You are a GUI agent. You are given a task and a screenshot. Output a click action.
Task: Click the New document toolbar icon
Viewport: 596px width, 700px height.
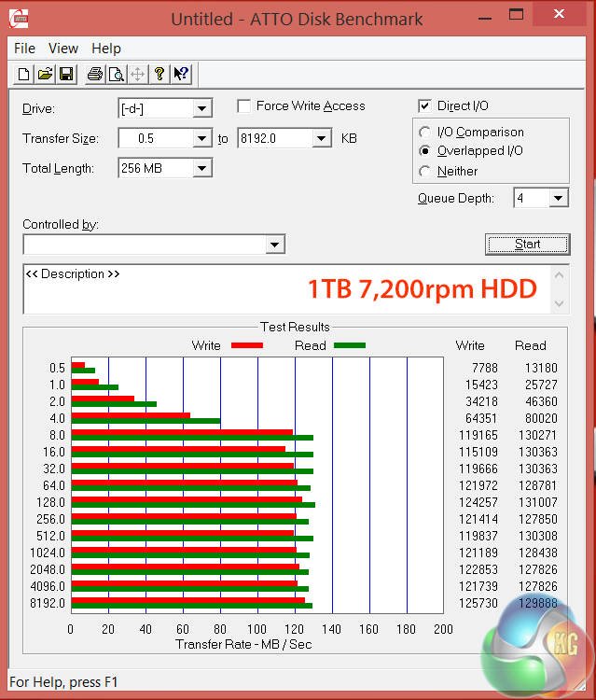(23, 74)
